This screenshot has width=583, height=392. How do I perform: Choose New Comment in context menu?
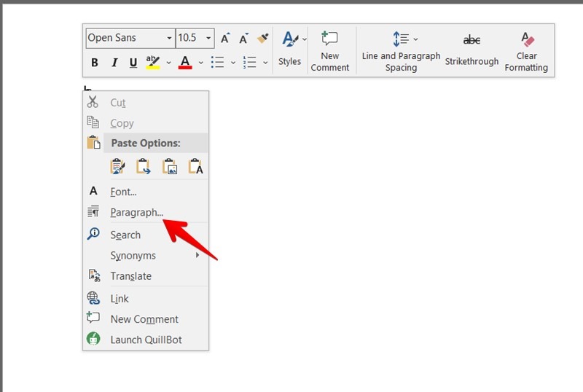(x=145, y=319)
